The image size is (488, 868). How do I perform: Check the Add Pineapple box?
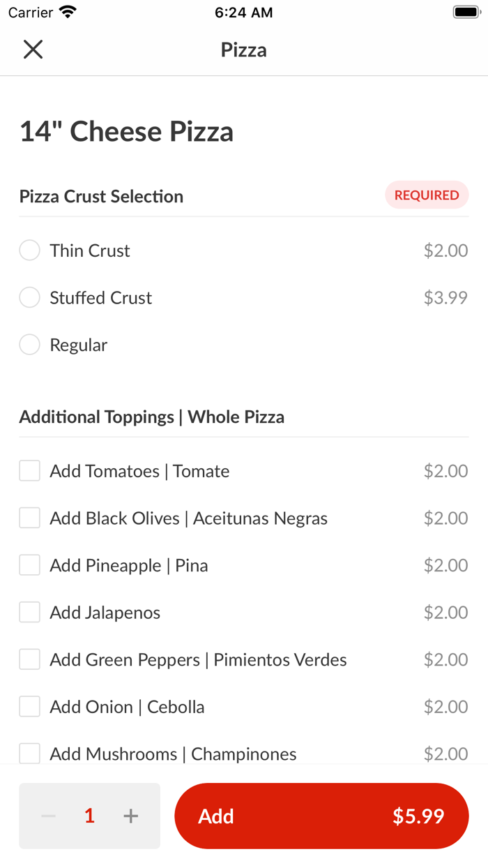[29, 565]
